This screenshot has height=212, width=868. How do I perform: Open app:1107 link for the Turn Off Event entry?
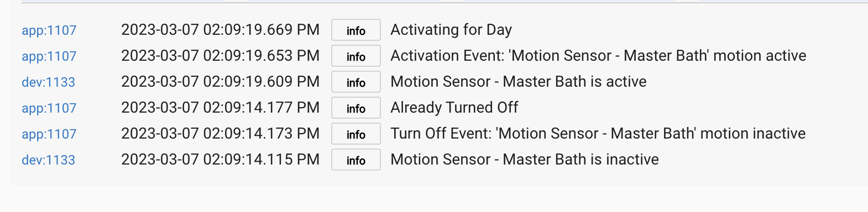[x=49, y=134]
